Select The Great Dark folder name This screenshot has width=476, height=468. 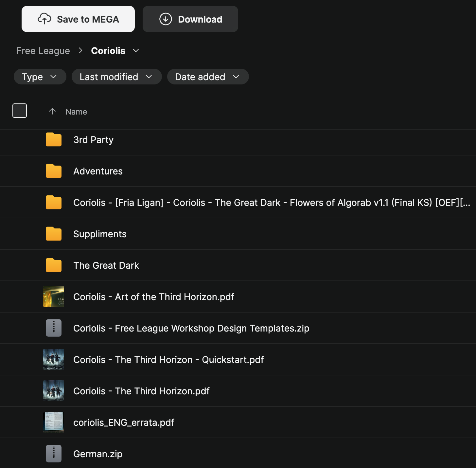(106, 265)
